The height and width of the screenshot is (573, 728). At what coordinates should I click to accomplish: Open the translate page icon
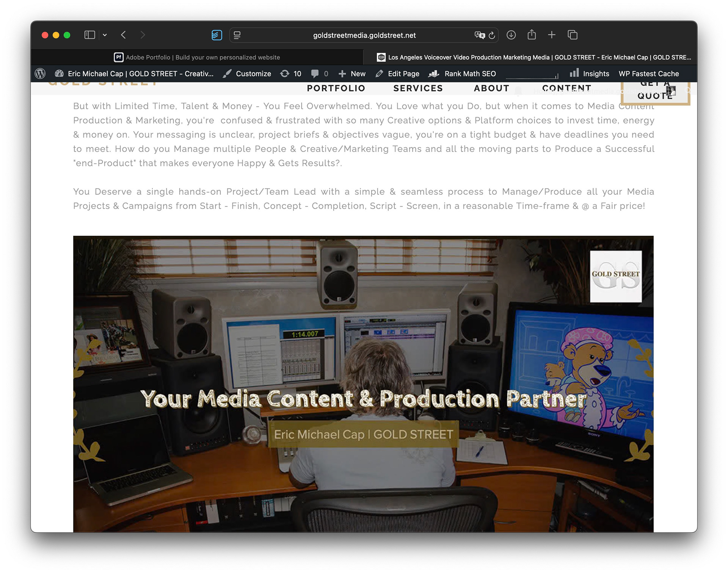[479, 35]
